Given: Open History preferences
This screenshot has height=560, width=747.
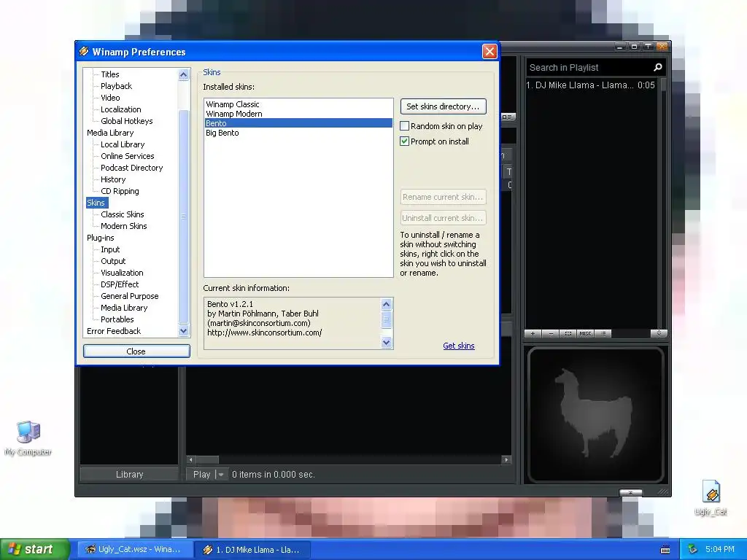Looking at the screenshot, I should click(113, 179).
